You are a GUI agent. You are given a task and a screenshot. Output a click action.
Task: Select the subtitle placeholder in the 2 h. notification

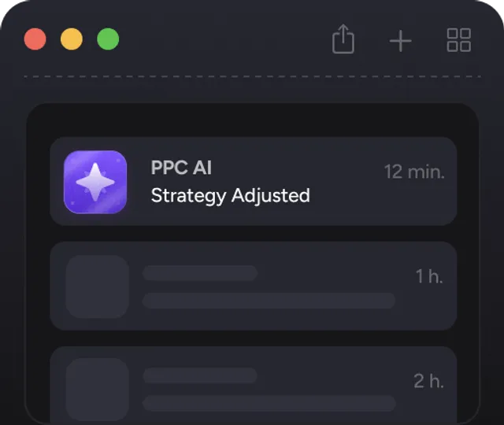pyautogui.click(x=269, y=403)
